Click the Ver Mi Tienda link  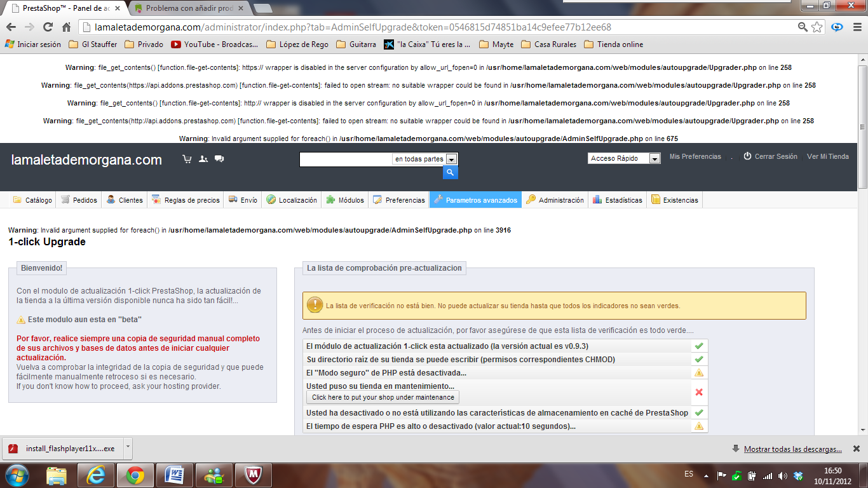828,156
